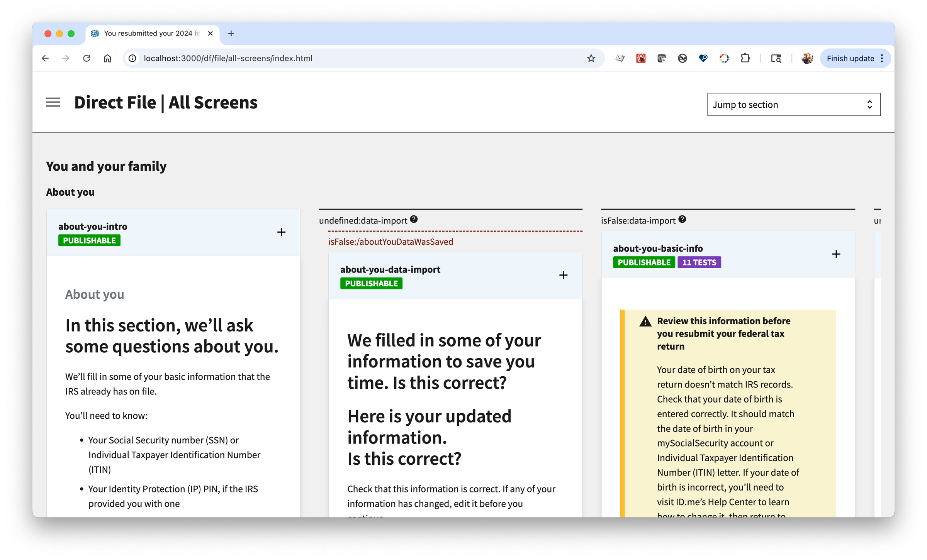This screenshot has height=560, width=927.
Task: Go to browser home page
Action: click(107, 58)
